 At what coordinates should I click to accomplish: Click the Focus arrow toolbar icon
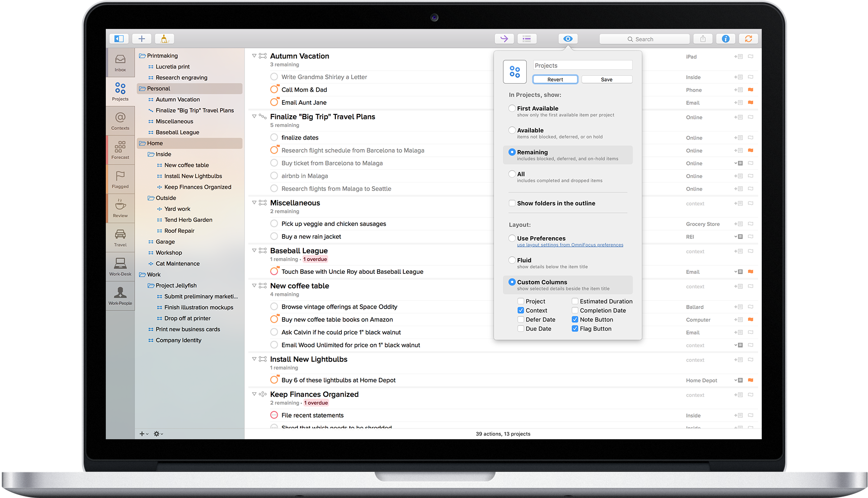click(x=504, y=39)
